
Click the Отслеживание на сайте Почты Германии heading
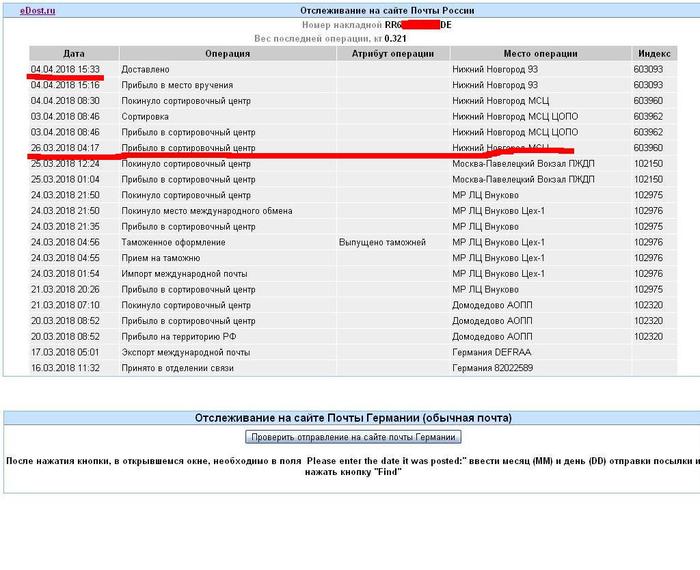click(x=352, y=417)
